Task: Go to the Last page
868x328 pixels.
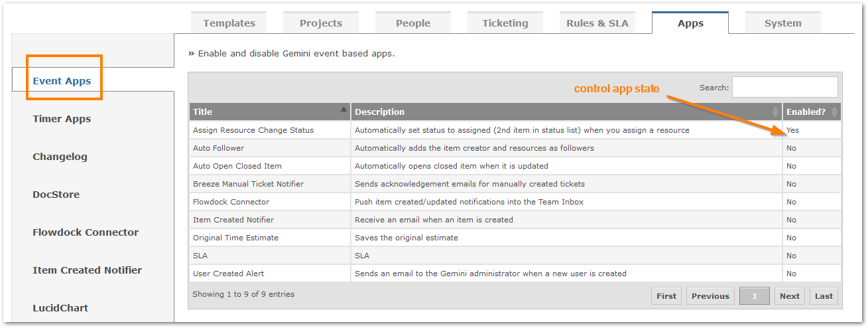Action: coord(824,296)
